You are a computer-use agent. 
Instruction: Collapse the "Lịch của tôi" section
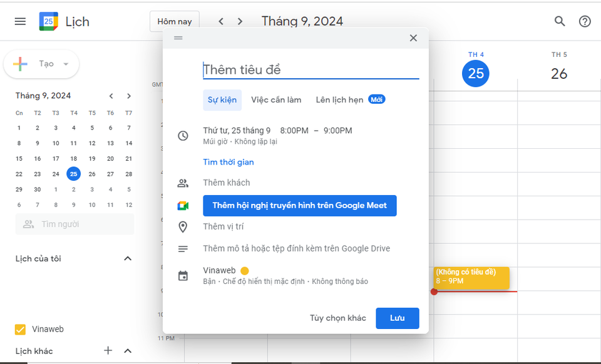coord(128,259)
